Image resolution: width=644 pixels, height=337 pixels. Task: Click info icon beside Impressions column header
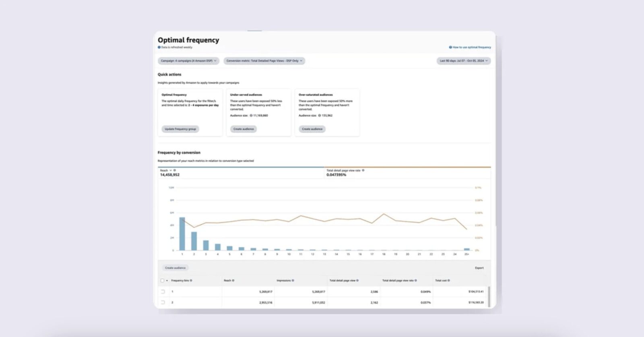pyautogui.click(x=293, y=281)
